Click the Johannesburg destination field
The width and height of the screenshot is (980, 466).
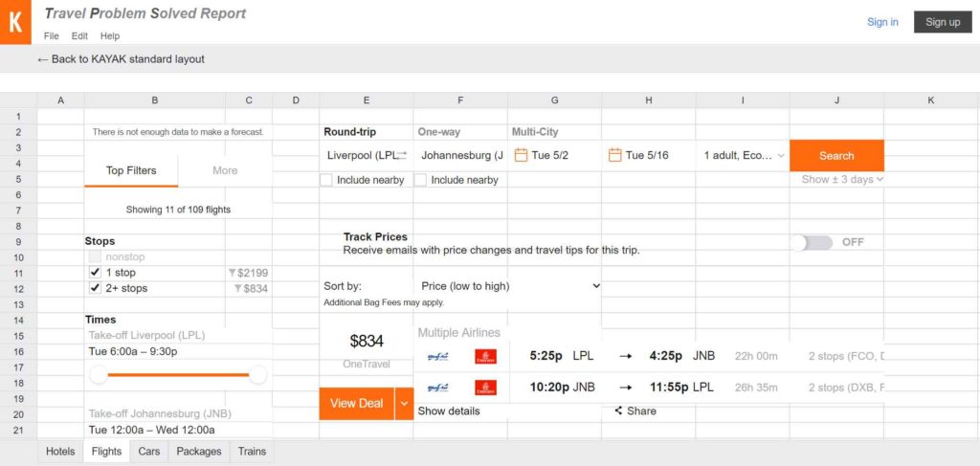pos(461,156)
